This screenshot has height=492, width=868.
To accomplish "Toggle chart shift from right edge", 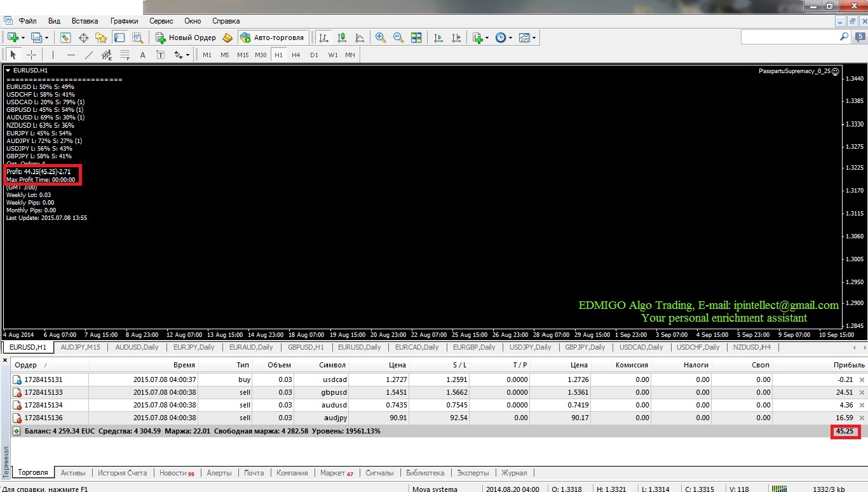I will point(456,38).
